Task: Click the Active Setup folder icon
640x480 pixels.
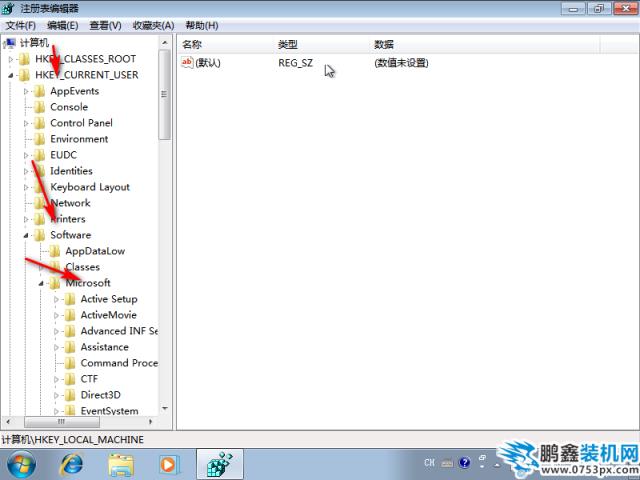Action: click(70, 299)
